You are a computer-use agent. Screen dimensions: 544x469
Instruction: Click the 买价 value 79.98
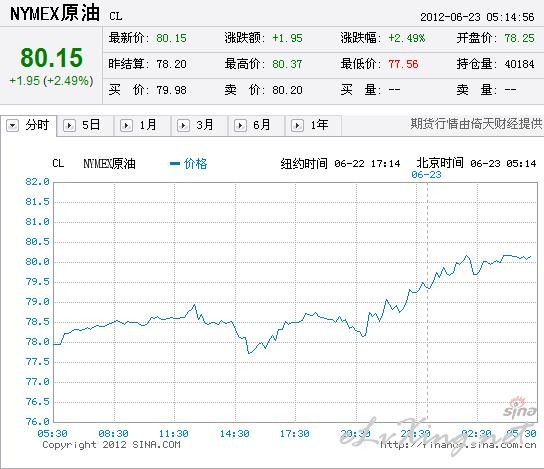tap(171, 90)
